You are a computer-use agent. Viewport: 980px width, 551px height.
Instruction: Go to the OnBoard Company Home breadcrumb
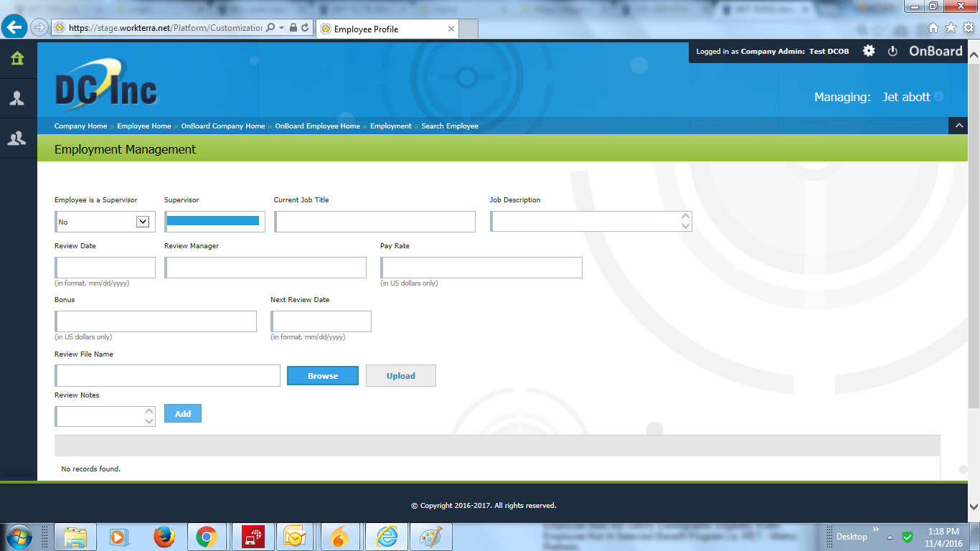coord(222,126)
